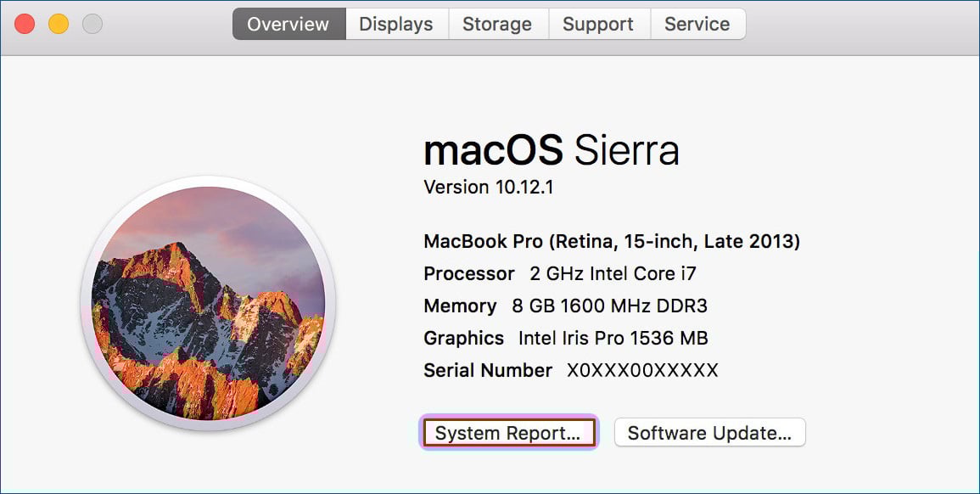Close the About This Mac window
980x494 pixels.
(x=25, y=24)
